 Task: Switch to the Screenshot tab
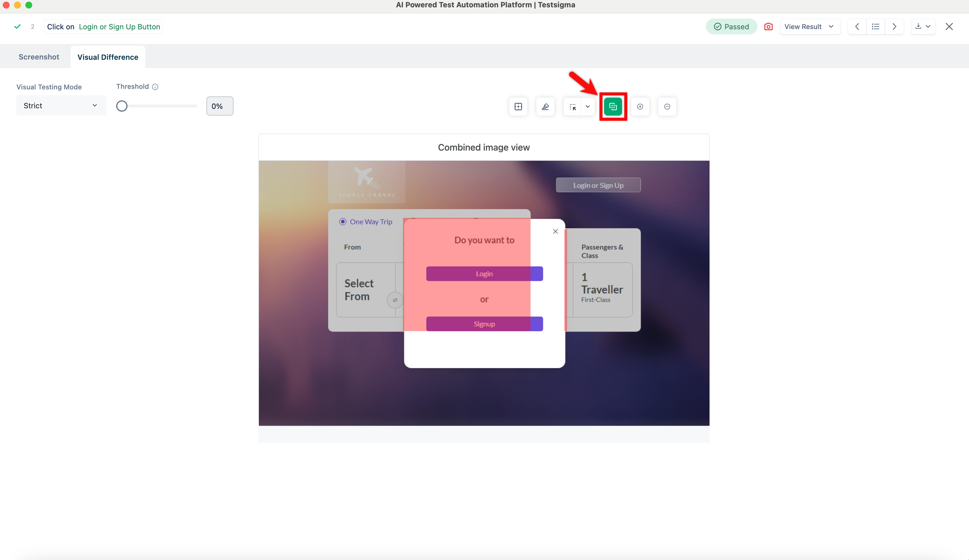pyautogui.click(x=39, y=57)
